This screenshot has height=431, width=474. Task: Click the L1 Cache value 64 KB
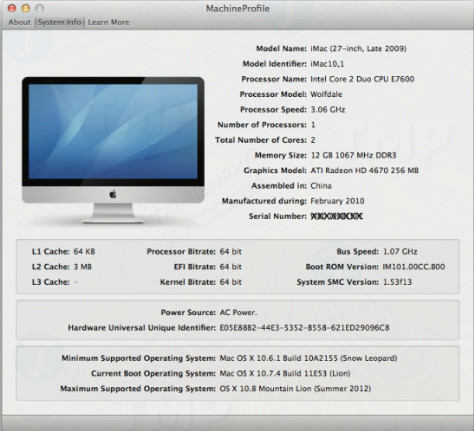click(84, 252)
